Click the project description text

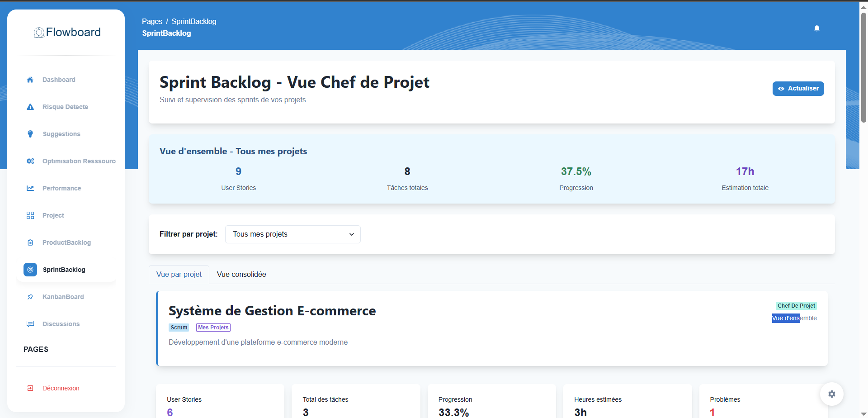(x=258, y=342)
